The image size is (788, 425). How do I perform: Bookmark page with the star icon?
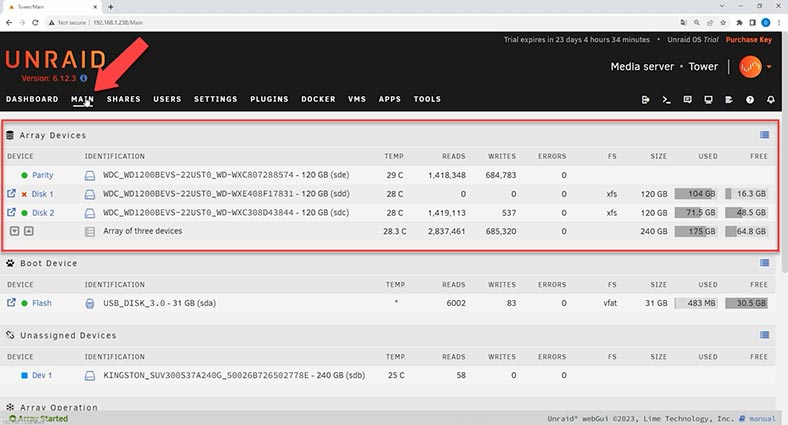tap(723, 23)
